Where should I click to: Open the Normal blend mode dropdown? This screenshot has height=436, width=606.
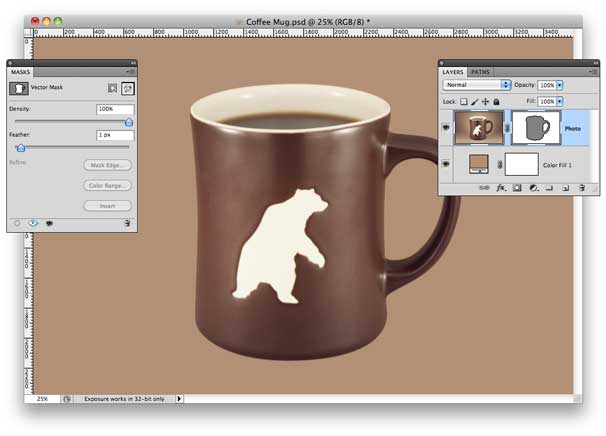[477, 85]
